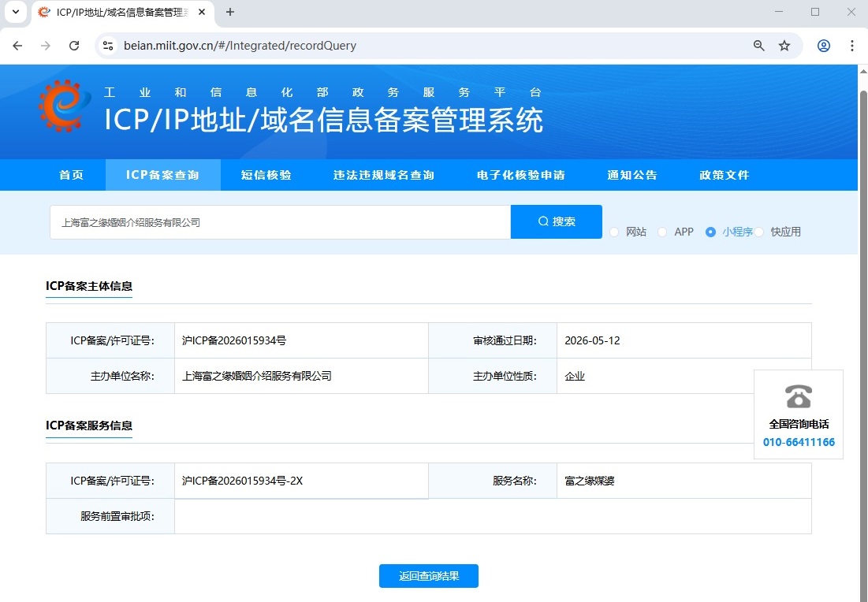This screenshot has height=602, width=868.
Task: Click license number 沪ICP备2026015934号
Action: point(234,340)
